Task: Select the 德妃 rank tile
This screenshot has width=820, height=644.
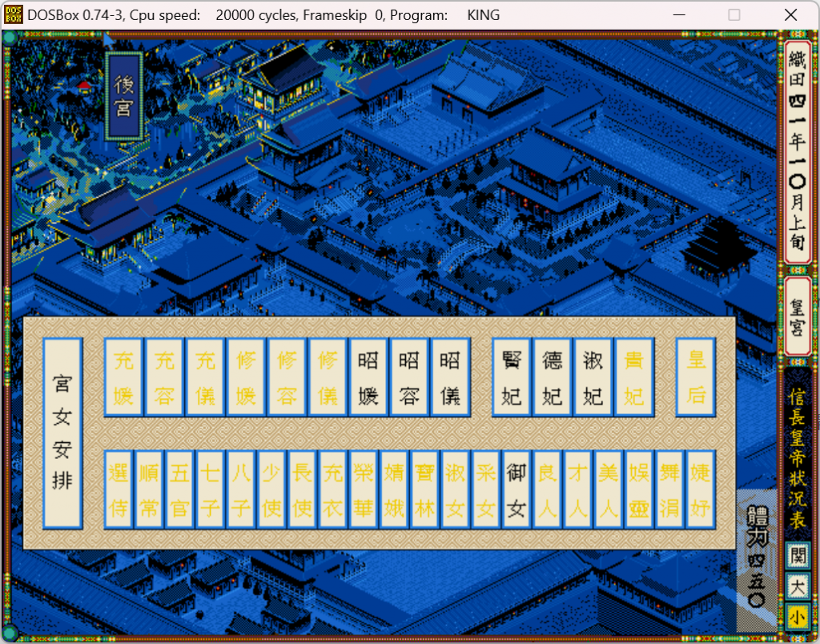Action: click(x=553, y=377)
